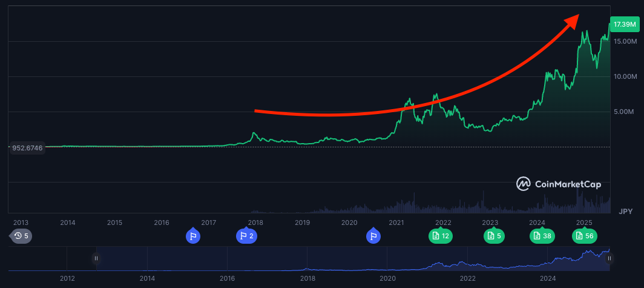Click the 952.6746 starting price label
Screen dimensions: 644x288
pyautogui.click(x=26, y=148)
